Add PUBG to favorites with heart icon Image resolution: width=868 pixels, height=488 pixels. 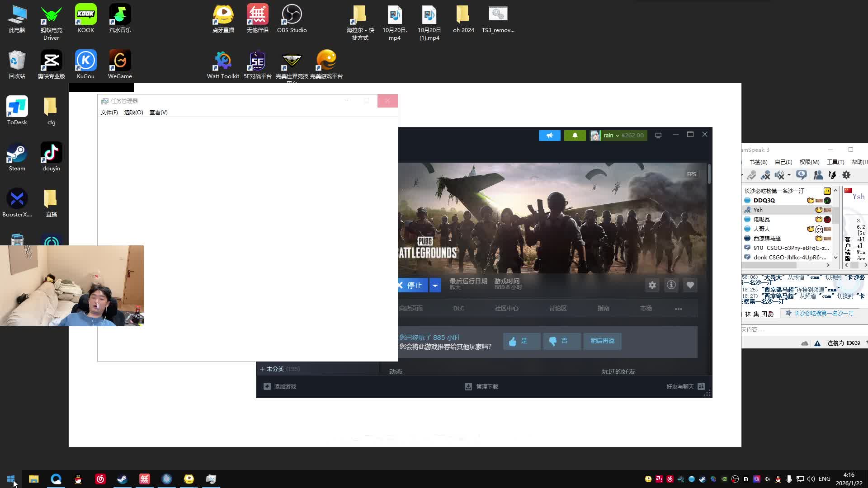tap(690, 285)
